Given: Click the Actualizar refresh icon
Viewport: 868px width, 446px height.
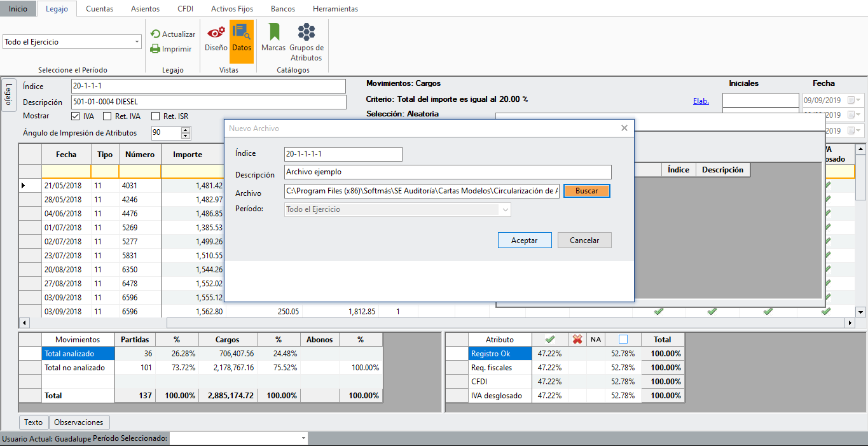Looking at the screenshot, I should [x=155, y=34].
